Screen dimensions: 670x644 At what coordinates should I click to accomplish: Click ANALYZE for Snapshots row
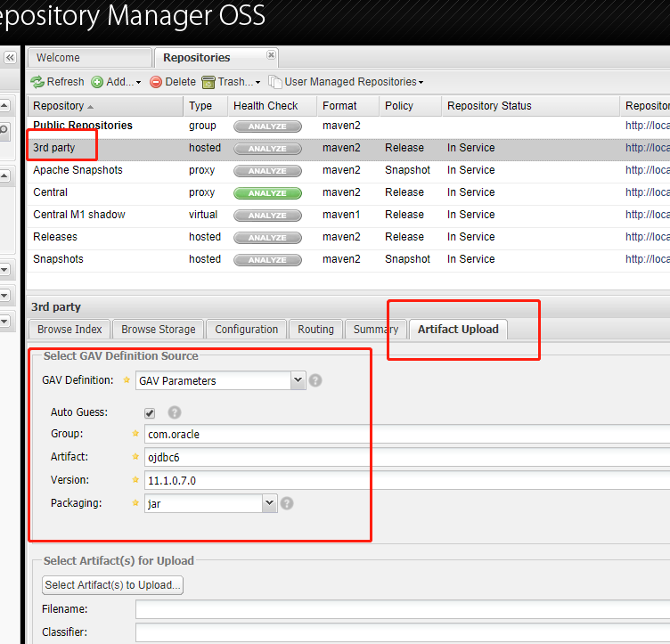point(267,260)
